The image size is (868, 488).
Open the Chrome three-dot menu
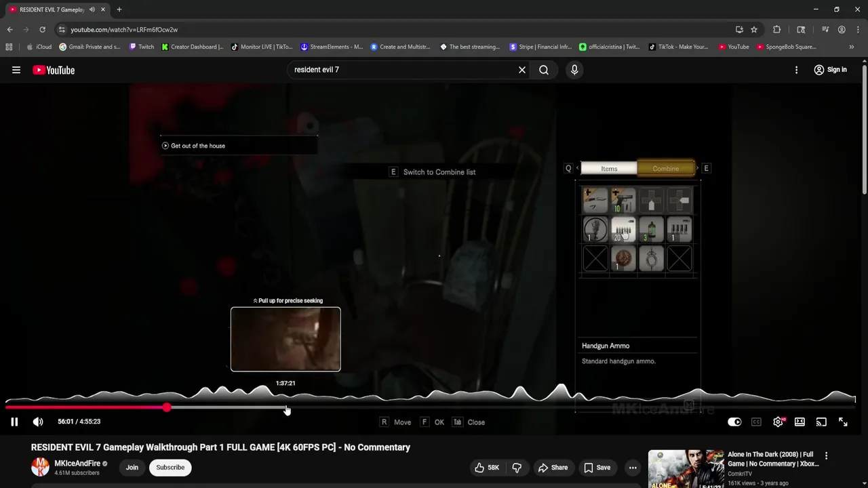[x=858, y=30]
